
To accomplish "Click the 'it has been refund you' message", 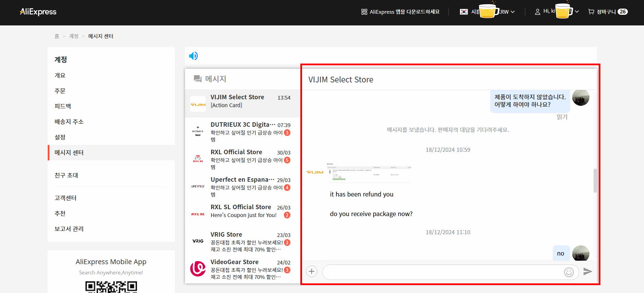I will (x=361, y=194).
